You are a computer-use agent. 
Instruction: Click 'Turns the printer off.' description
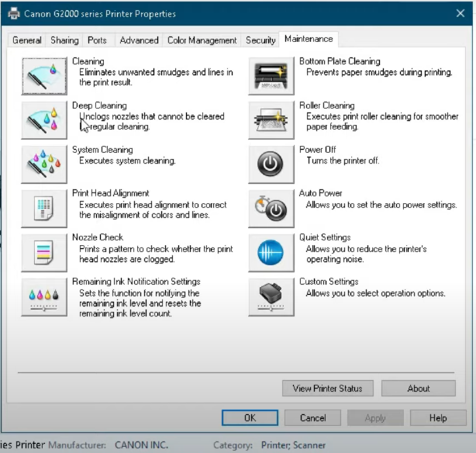coord(343,161)
